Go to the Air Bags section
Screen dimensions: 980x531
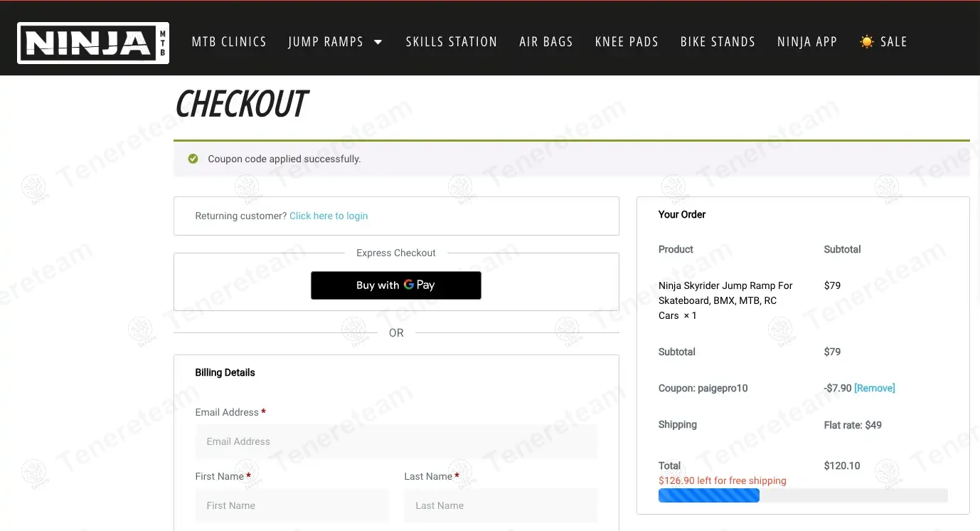(545, 42)
